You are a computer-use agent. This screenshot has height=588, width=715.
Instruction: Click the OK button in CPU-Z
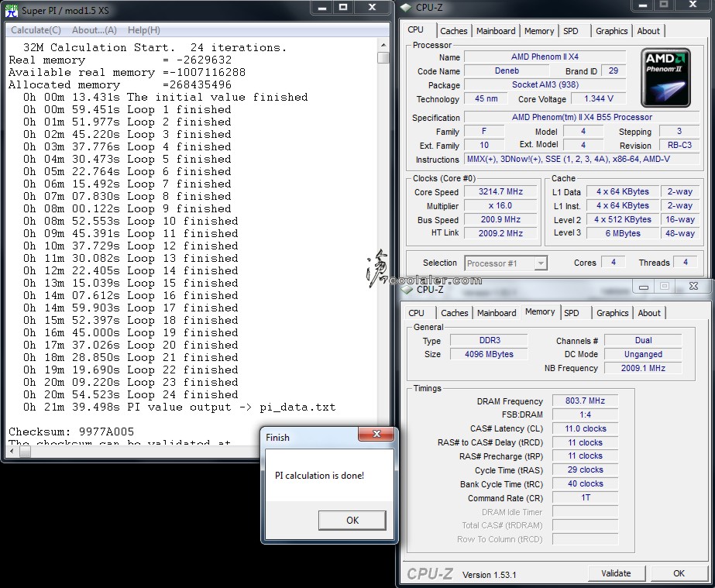pyautogui.click(x=679, y=573)
